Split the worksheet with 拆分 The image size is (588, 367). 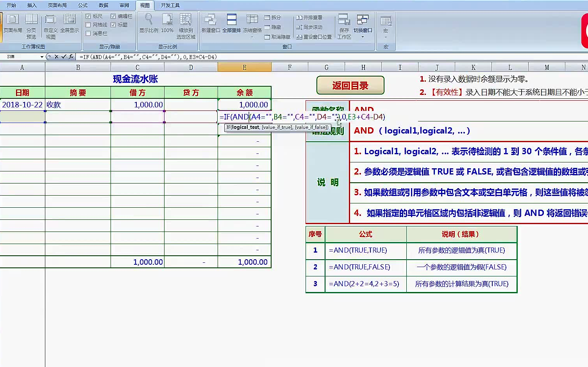point(273,17)
